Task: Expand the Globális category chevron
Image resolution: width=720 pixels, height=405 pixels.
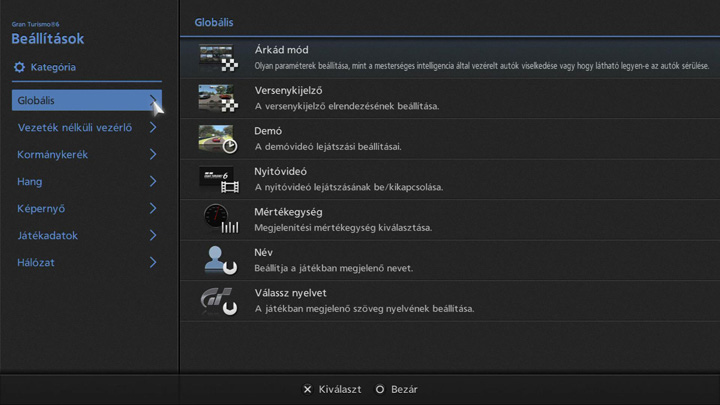Action: click(153, 100)
